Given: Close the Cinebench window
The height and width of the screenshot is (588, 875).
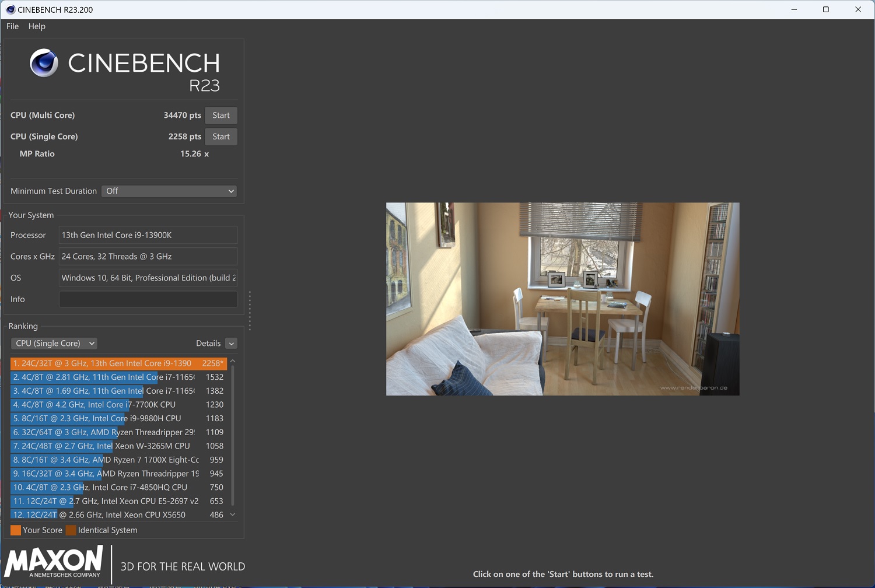Looking at the screenshot, I should (858, 9).
